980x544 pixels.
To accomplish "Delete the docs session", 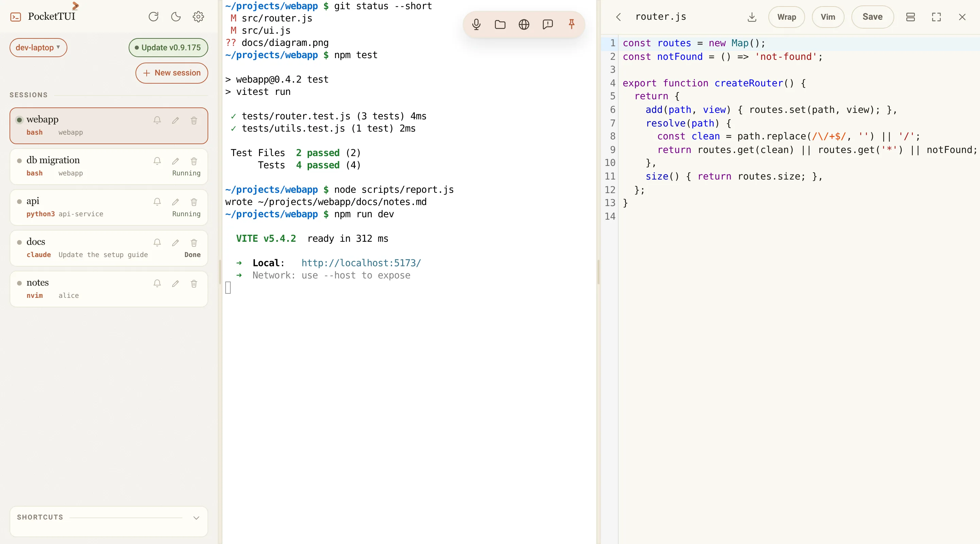I will tap(194, 242).
